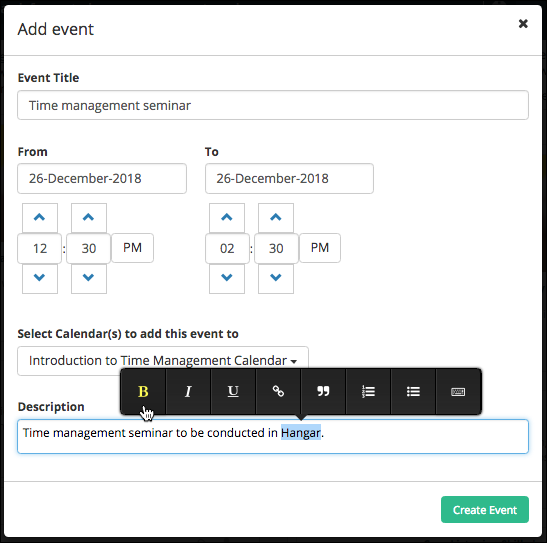This screenshot has width=547, height=543.
Task: Create a numbered list from the toolbar
Action: tap(368, 391)
